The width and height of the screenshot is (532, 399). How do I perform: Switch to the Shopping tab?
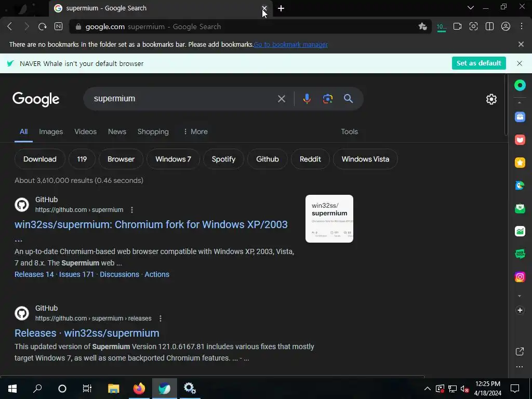point(153,131)
